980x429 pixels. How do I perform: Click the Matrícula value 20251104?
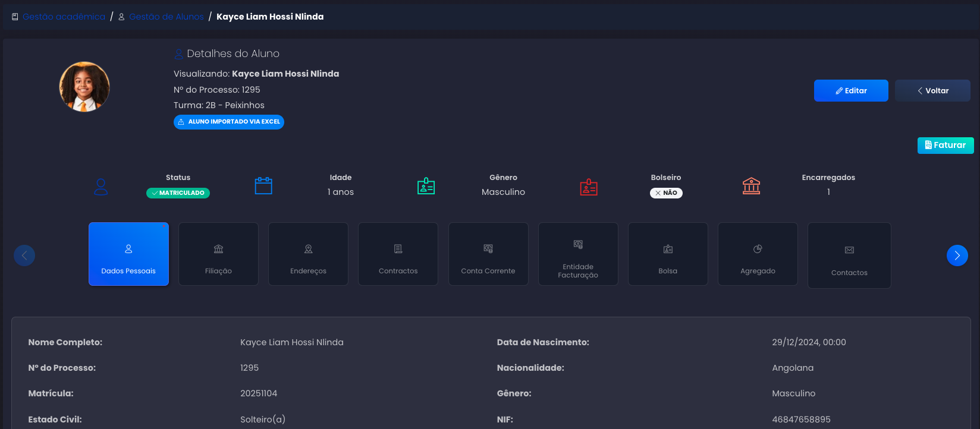click(x=259, y=393)
